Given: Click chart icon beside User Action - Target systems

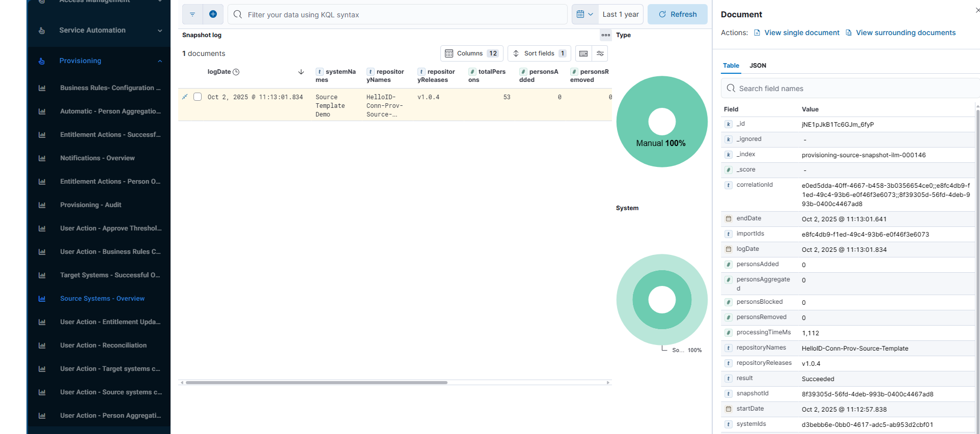Looking at the screenshot, I should click(42, 369).
